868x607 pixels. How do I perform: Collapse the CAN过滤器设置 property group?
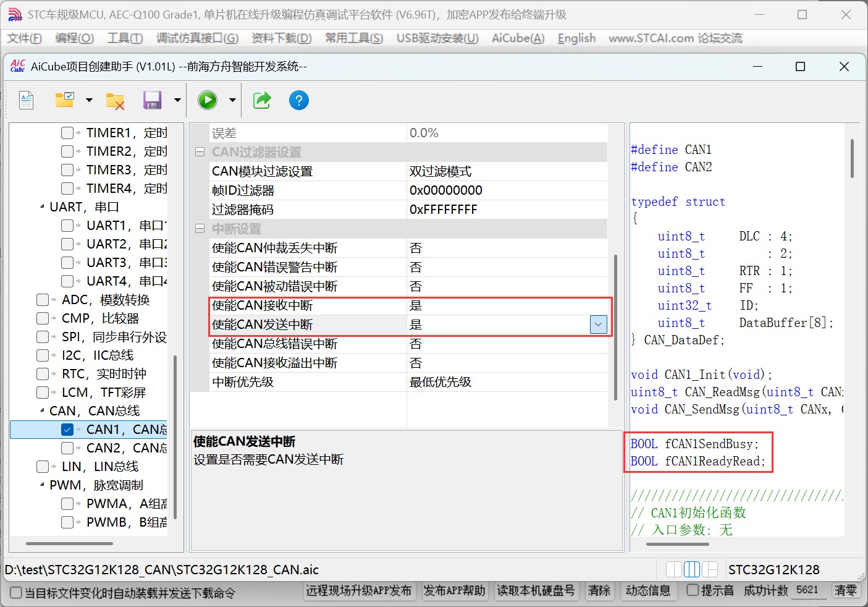200,152
